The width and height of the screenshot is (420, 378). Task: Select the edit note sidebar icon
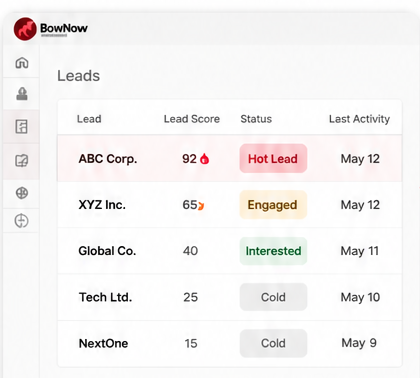[22, 160]
